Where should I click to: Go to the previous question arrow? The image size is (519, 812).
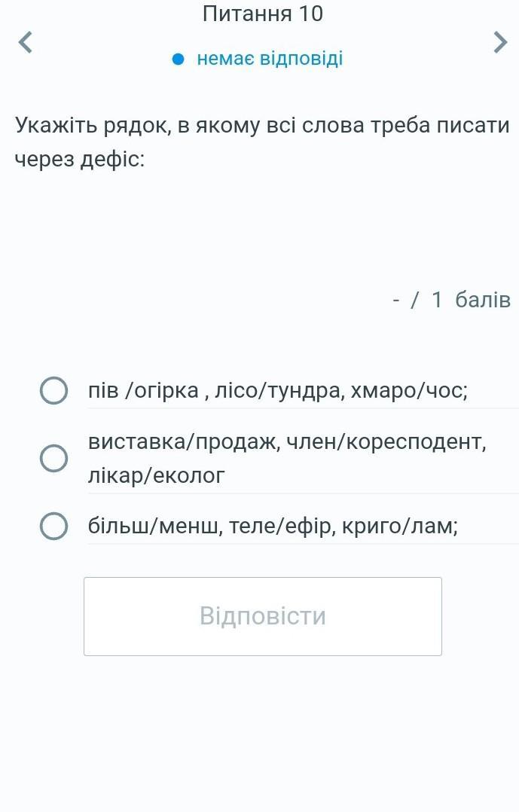[x=26, y=42]
